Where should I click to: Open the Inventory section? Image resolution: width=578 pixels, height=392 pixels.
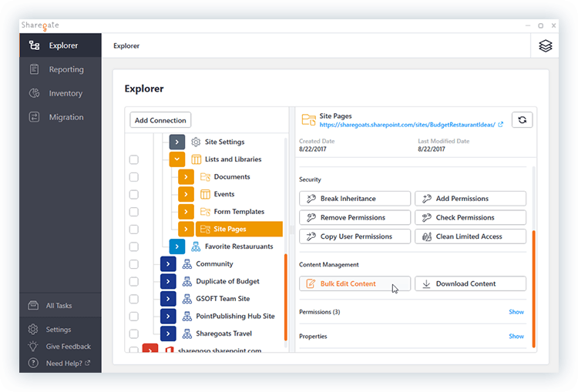[x=60, y=93]
